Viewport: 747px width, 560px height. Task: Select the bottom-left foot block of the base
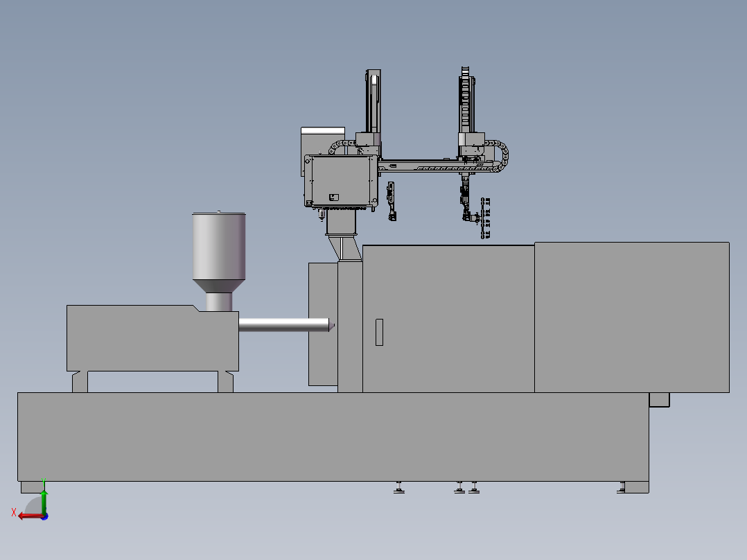coord(33,487)
